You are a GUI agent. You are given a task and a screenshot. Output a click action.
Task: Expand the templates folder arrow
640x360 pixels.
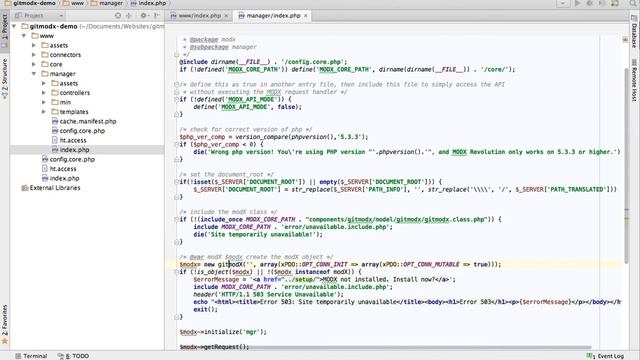coord(44,112)
